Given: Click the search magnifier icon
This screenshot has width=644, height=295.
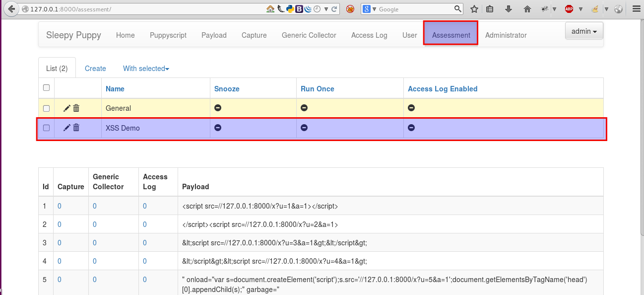Looking at the screenshot, I should tap(458, 9).
